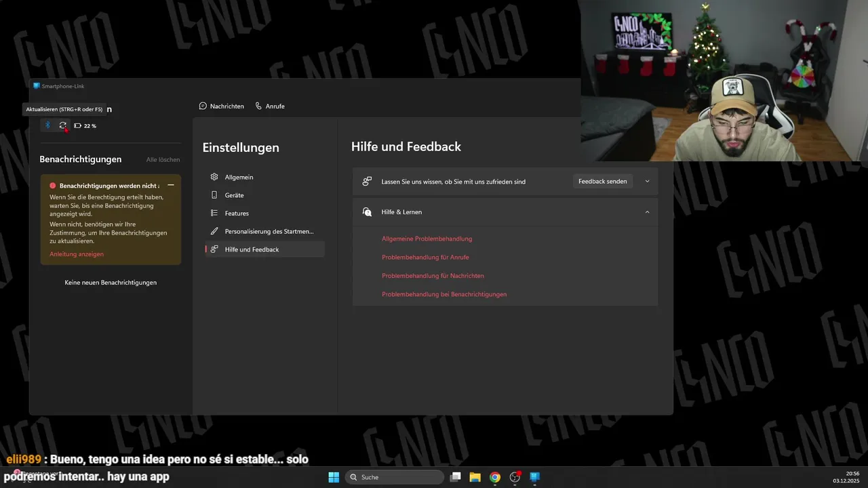Viewport: 868px width, 488px height.
Task: Open Problembehandlung für Nachrichten link
Action: [433, 276]
